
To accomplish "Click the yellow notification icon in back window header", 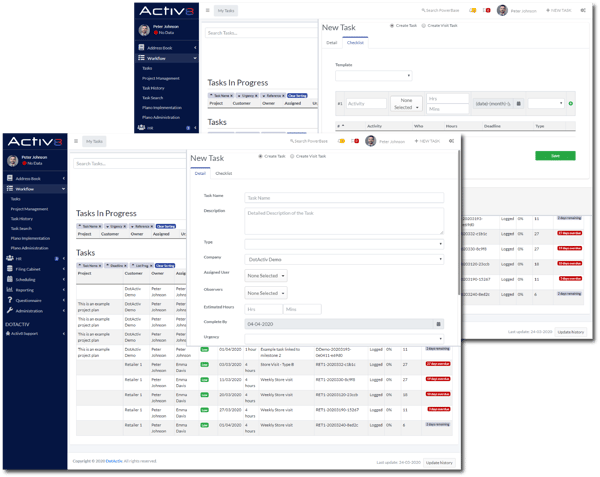I will click(x=473, y=10).
